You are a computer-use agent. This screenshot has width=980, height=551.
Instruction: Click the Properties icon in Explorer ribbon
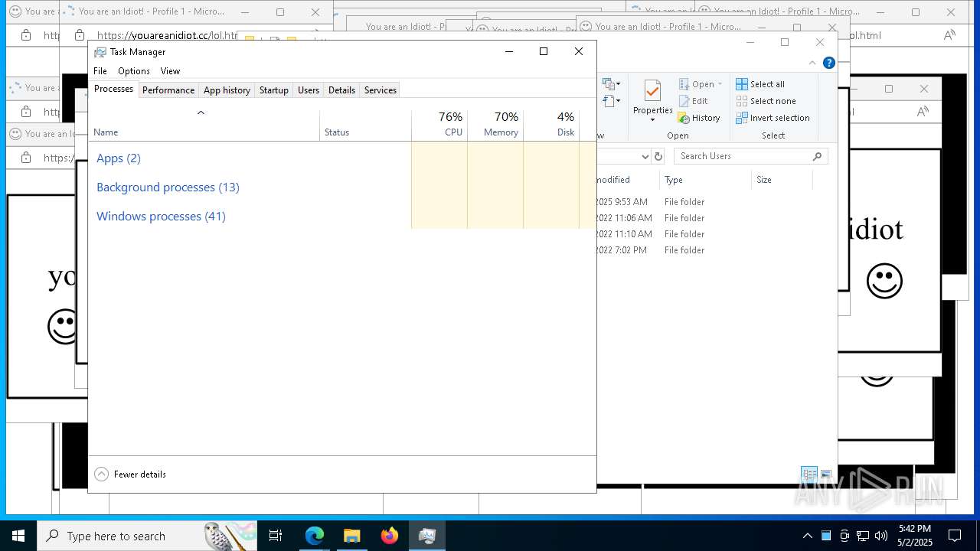[652, 91]
